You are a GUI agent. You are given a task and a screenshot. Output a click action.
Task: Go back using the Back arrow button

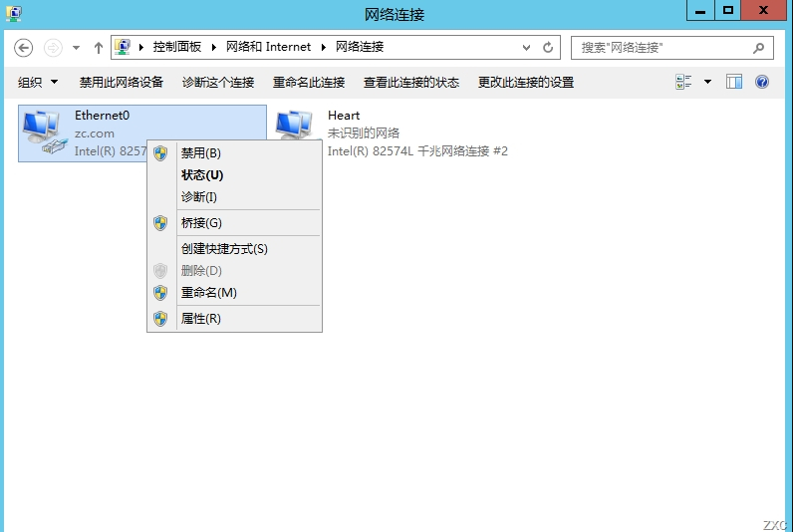click(23, 48)
